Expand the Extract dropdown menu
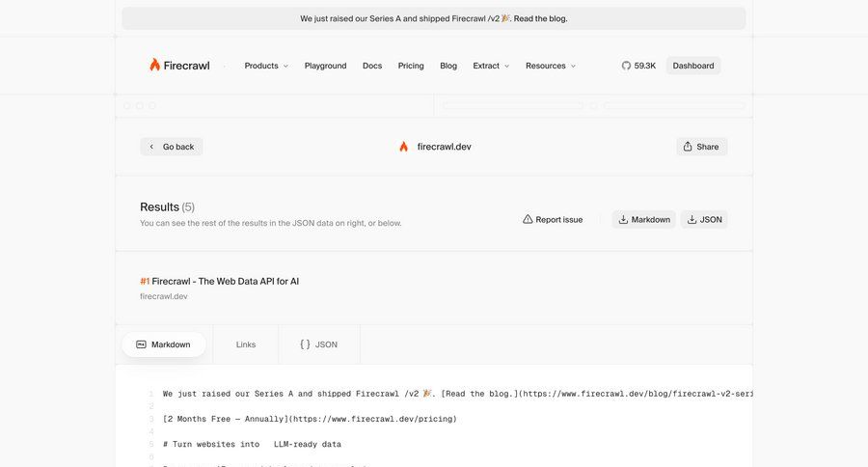Screen dimensions: 868x467 [x=491, y=66]
